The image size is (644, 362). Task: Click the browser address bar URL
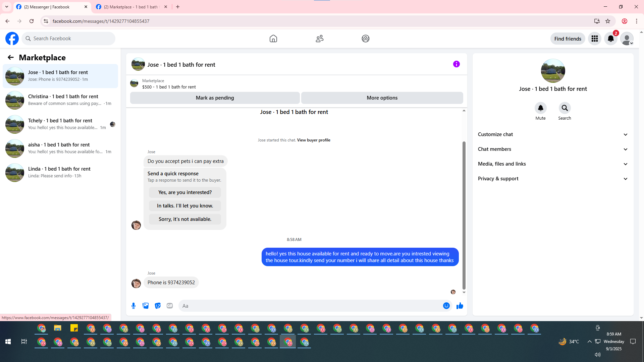[x=101, y=21]
